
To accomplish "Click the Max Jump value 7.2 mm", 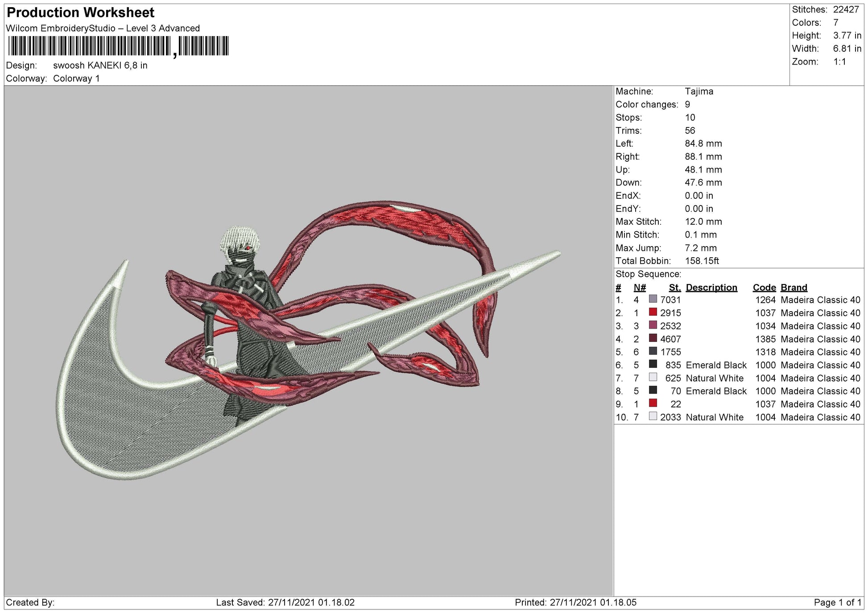I will coord(701,248).
